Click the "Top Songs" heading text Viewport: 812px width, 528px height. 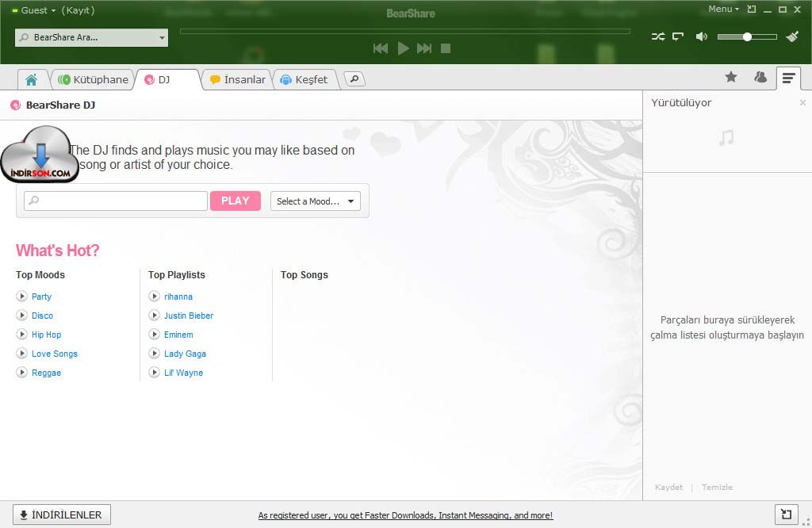tap(304, 275)
